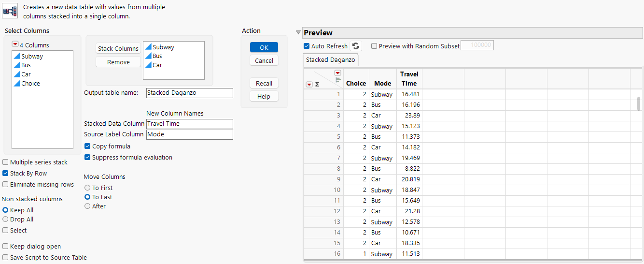This screenshot has height=264, width=644.
Task: Open Help for the Stack dialog
Action: (x=264, y=96)
